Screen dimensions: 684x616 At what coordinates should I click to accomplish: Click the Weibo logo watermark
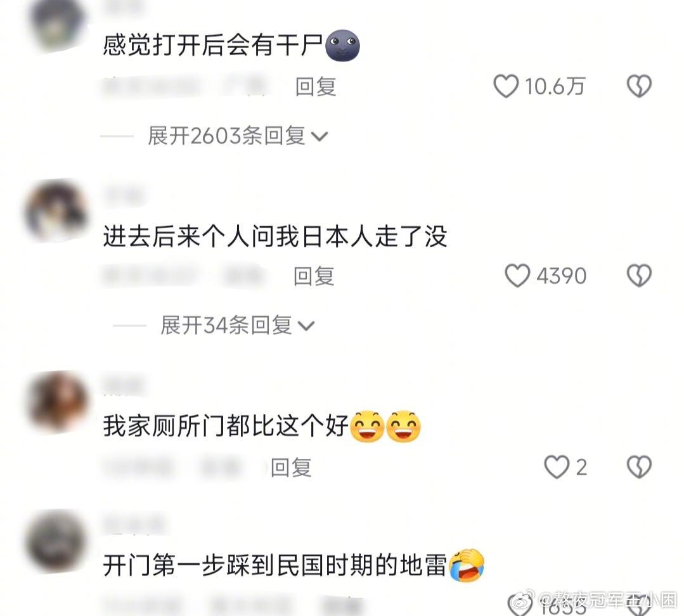click(523, 600)
